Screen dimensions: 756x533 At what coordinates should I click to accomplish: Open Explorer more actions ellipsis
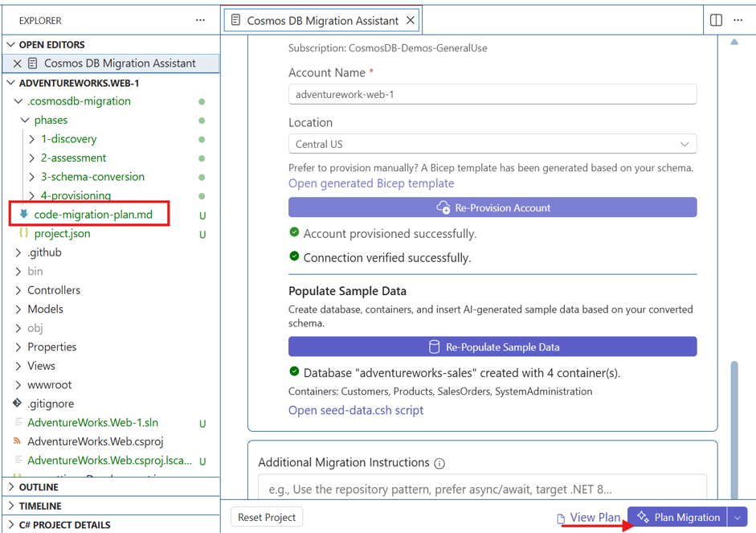[200, 20]
